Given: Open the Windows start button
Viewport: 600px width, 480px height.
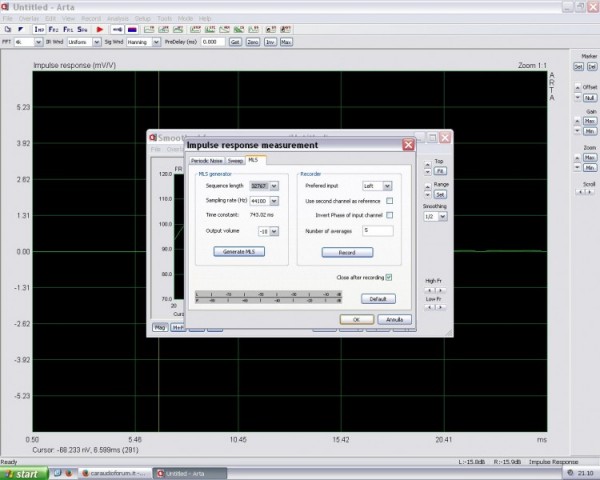Looking at the screenshot, I should pos(24,474).
